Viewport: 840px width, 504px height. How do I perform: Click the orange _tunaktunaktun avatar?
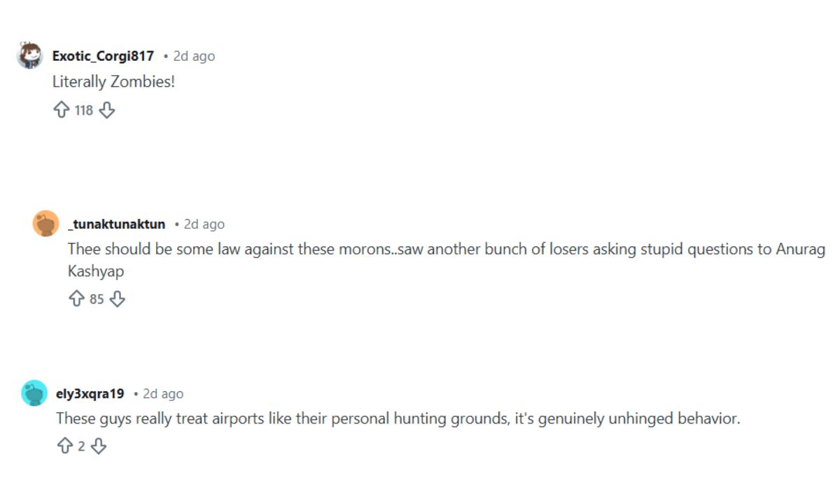click(x=45, y=224)
